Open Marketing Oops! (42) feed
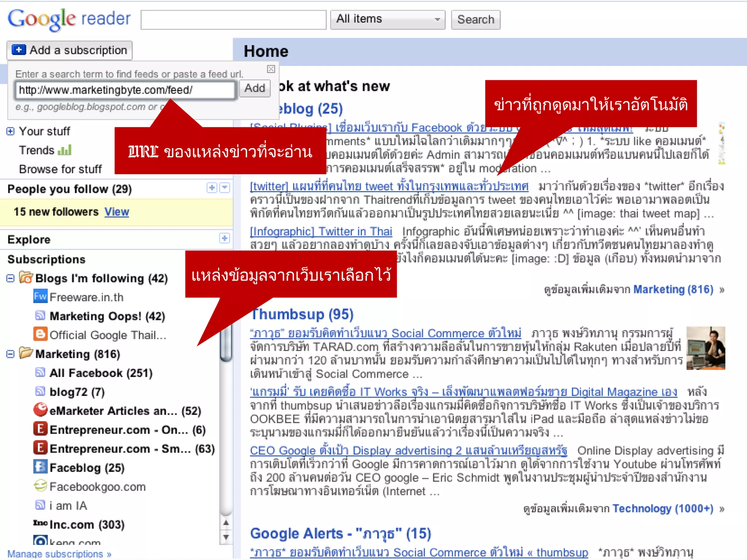 click(x=107, y=316)
